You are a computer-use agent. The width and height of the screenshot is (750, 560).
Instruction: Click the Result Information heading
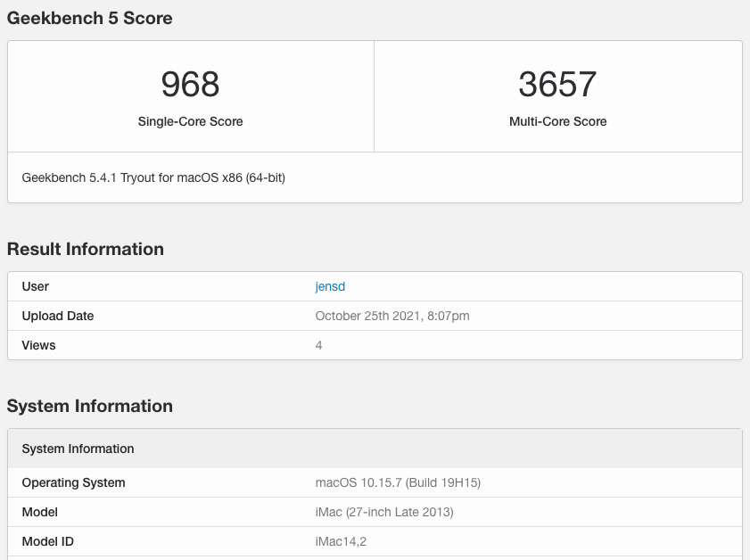(86, 250)
